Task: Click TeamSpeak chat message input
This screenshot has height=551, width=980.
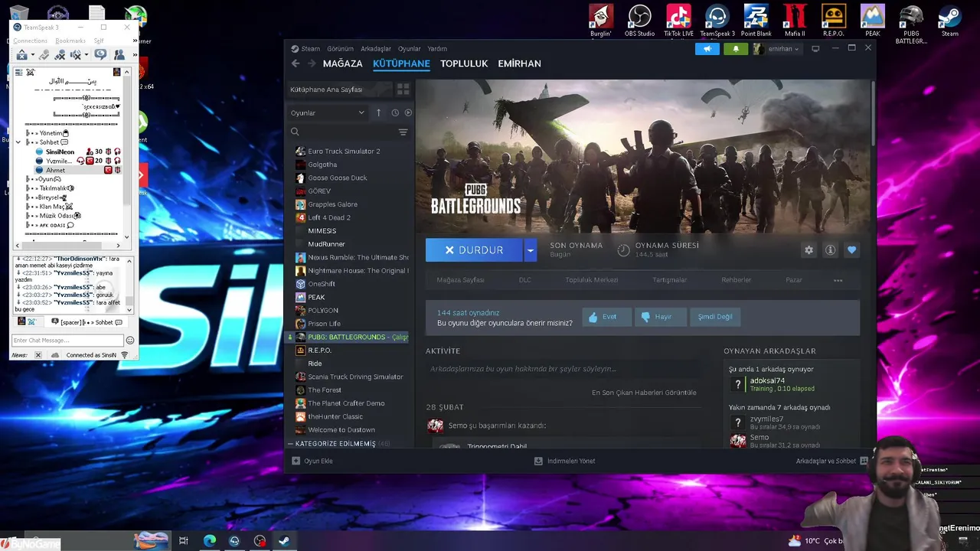Action: (x=67, y=341)
